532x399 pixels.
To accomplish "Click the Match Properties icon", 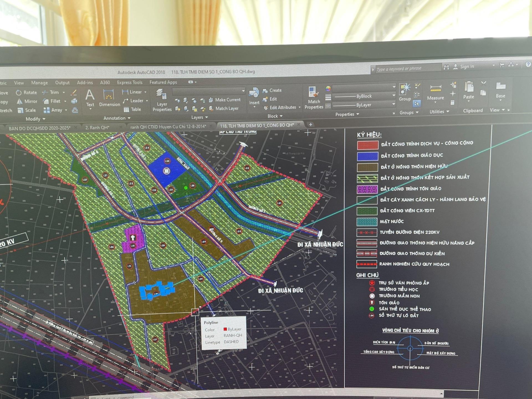I will [x=314, y=98].
